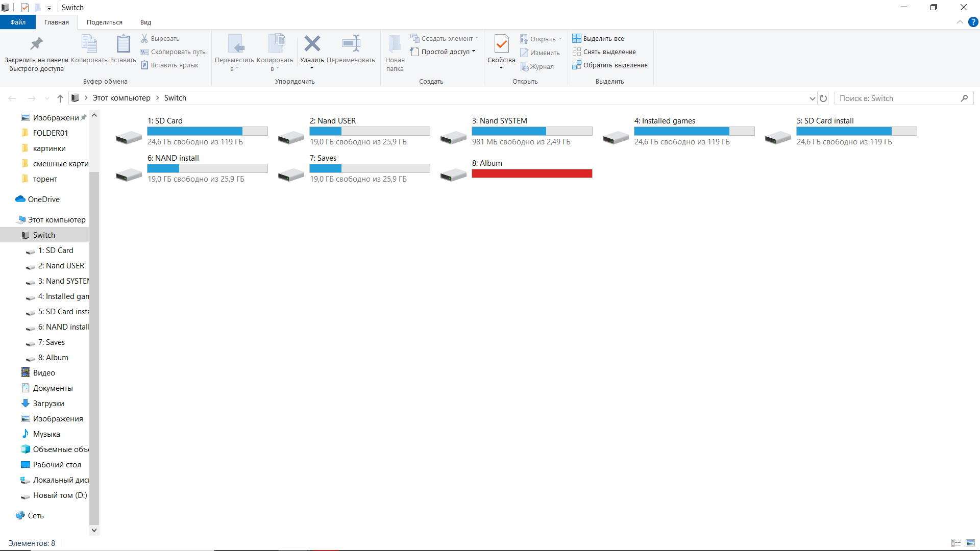Open the Quick Access Toolbar customize arrow
This screenshot has height=551, width=980.
[49, 8]
